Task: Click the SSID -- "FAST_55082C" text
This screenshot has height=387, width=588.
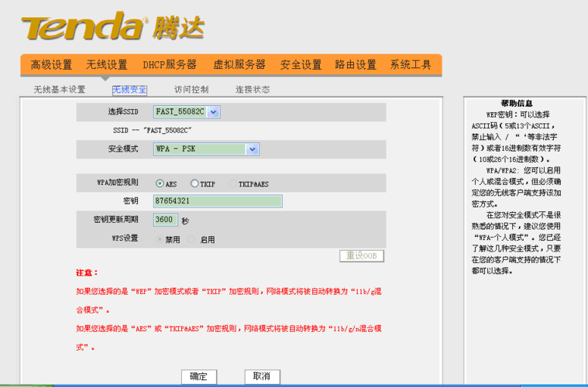Action: tap(153, 130)
